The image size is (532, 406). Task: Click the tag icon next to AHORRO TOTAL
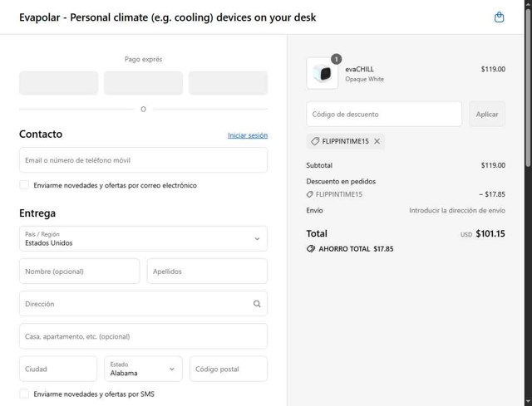click(310, 249)
